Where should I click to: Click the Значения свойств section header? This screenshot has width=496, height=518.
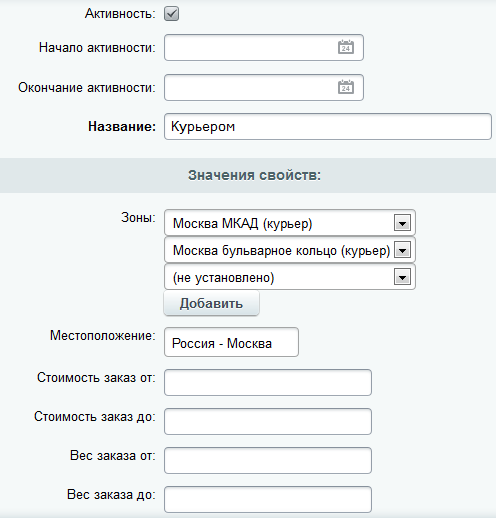254,175
